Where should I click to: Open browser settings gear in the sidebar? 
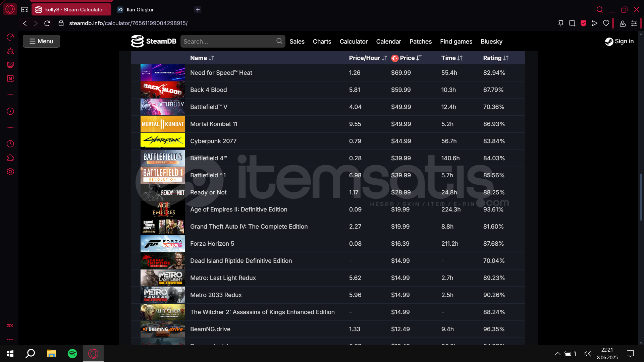point(10,172)
